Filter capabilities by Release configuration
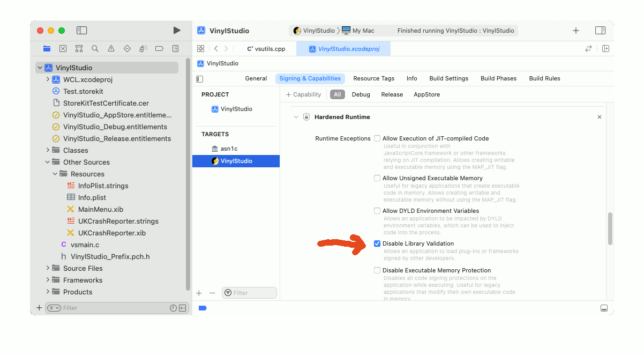644x355 pixels. 392,94
